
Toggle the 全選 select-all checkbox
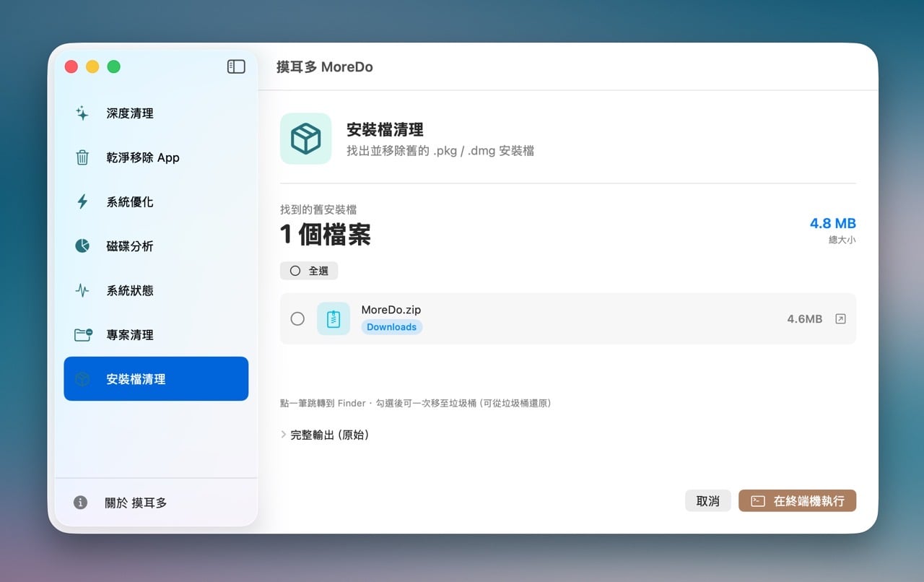295,270
